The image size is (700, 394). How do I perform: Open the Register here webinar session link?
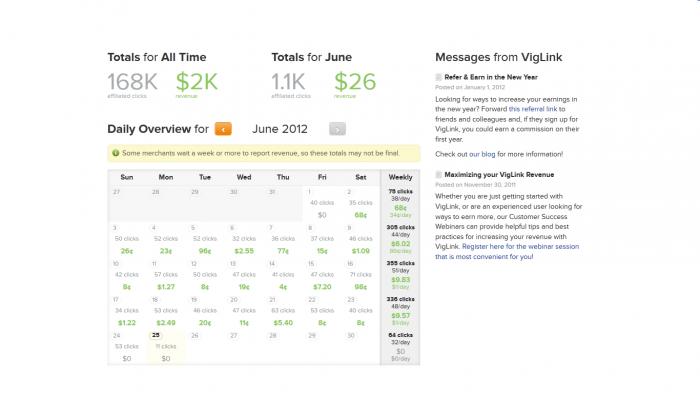507,252
